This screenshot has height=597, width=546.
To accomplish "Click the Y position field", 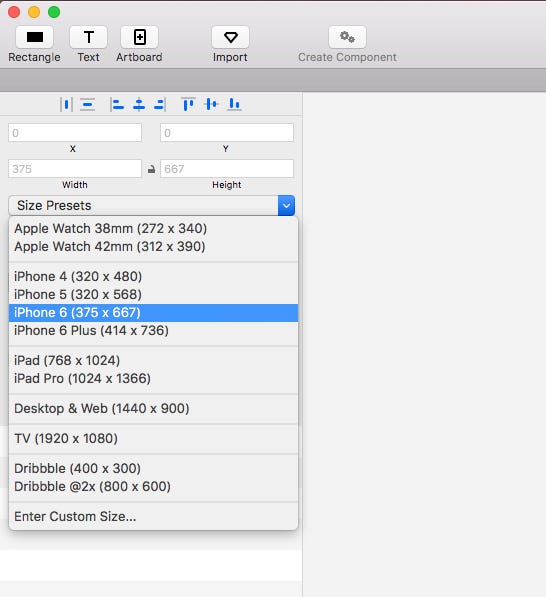I will pos(227,132).
